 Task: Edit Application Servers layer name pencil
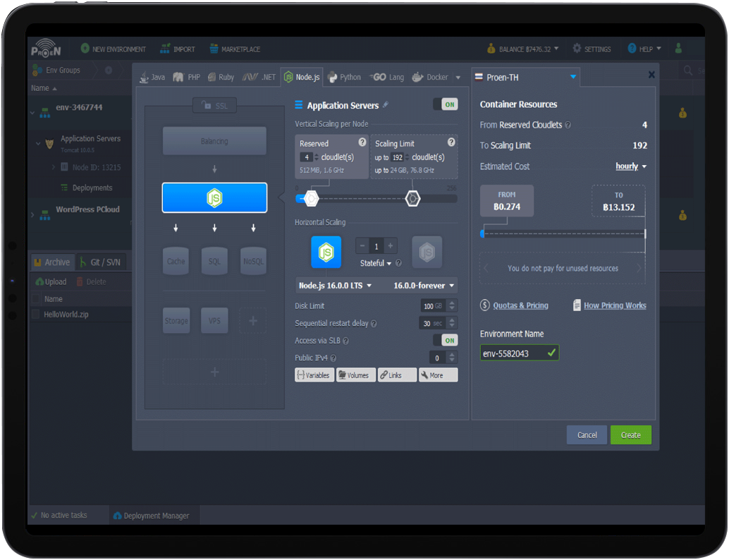click(386, 105)
